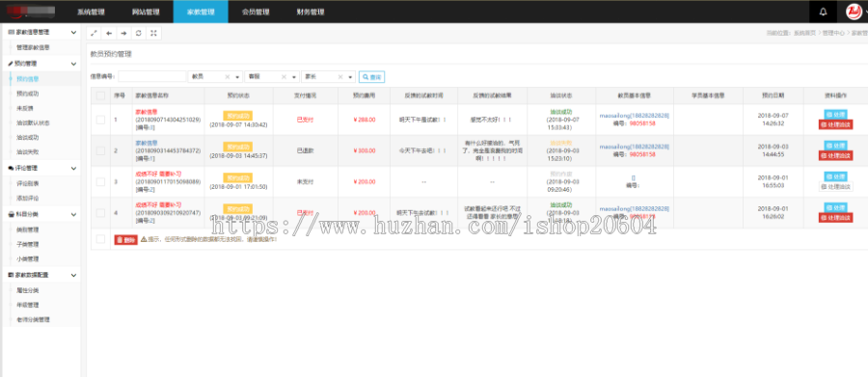Click the red 删除 delete button
This screenshot has height=378, width=868.
125,240
